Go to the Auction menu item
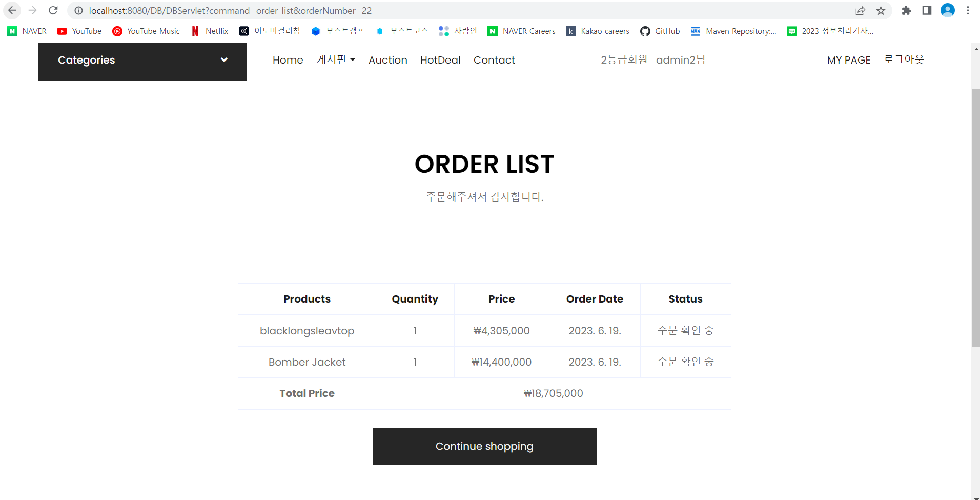980x500 pixels. pos(388,60)
